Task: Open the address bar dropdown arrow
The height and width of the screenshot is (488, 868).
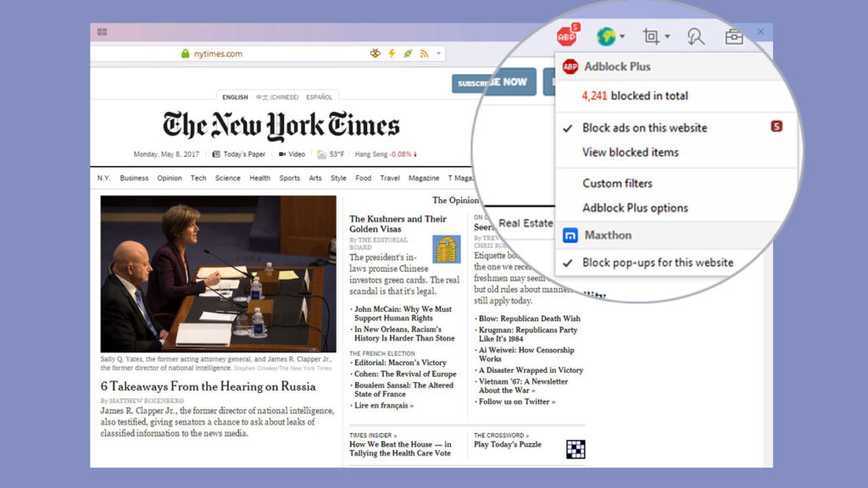Action: tap(438, 53)
